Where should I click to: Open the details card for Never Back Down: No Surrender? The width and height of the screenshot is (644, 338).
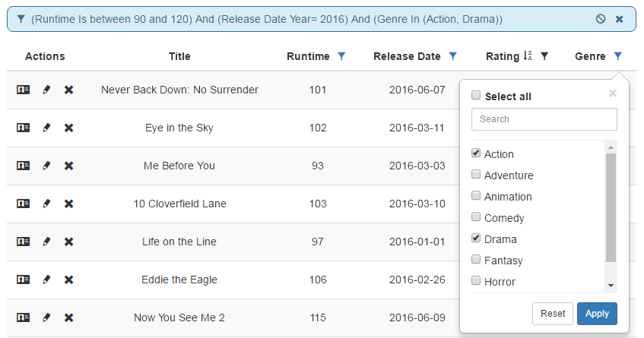point(23,90)
